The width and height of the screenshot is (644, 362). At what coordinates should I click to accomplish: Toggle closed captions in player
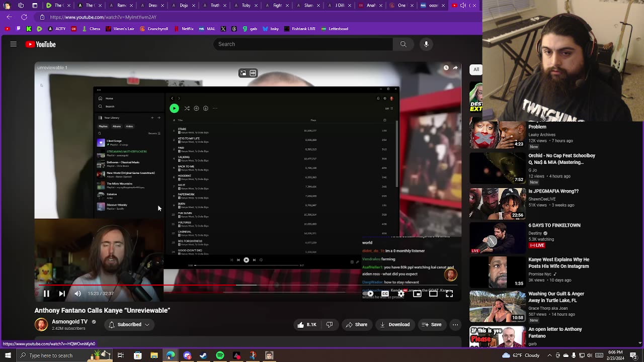[x=385, y=294]
